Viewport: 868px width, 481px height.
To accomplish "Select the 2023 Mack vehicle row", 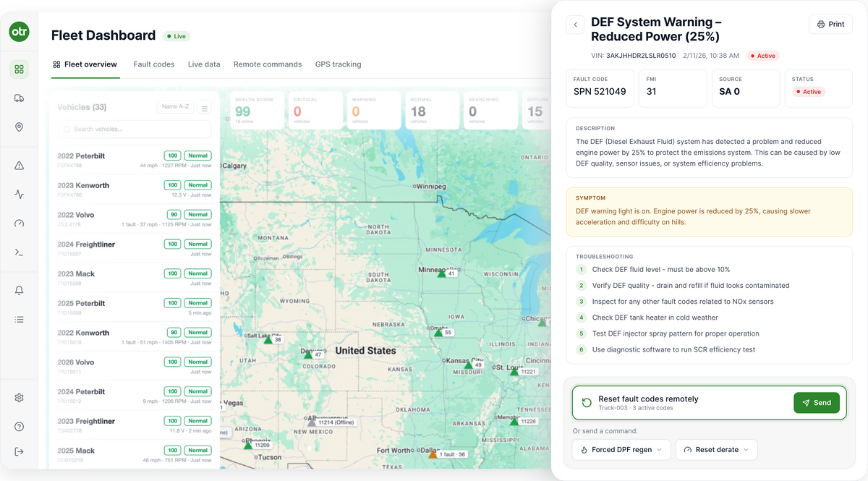I will pyautogui.click(x=135, y=278).
